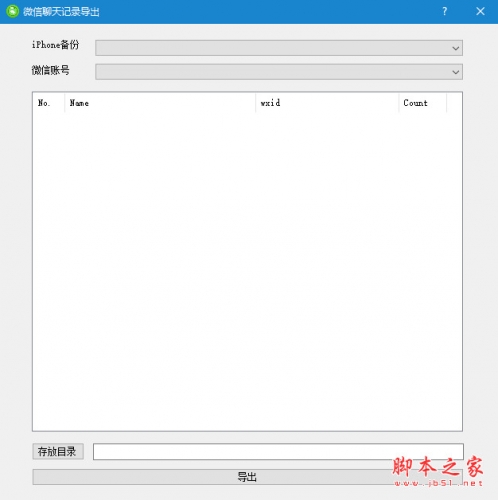Expand the 微信账号 dropdown list
The image size is (498, 500).
(279, 72)
